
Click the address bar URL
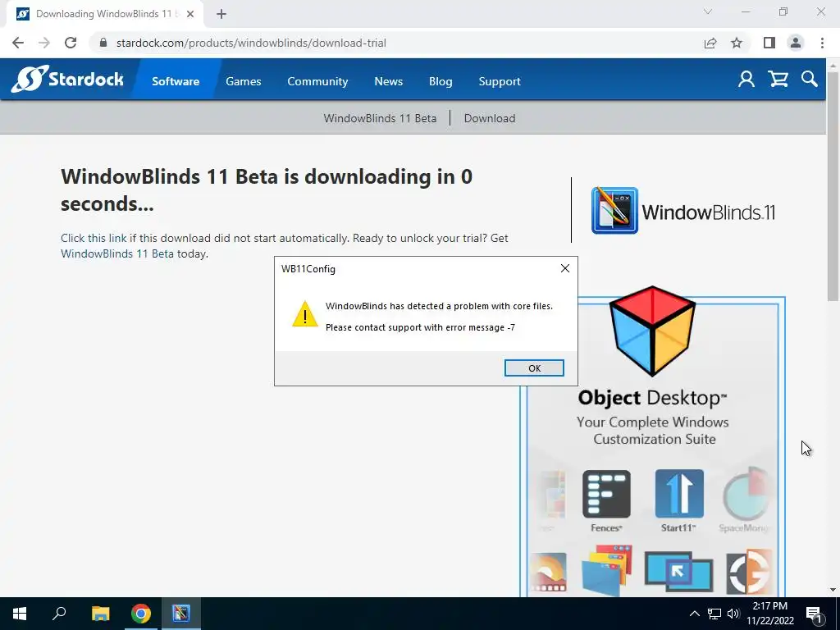pos(251,43)
